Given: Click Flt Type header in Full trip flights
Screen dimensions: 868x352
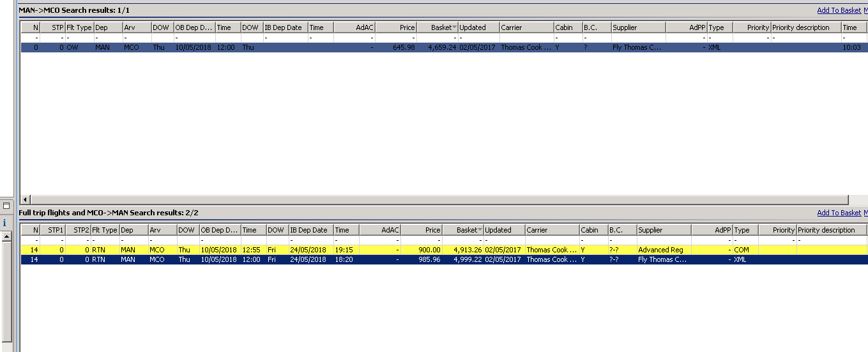Looking at the screenshot, I should (x=105, y=230).
